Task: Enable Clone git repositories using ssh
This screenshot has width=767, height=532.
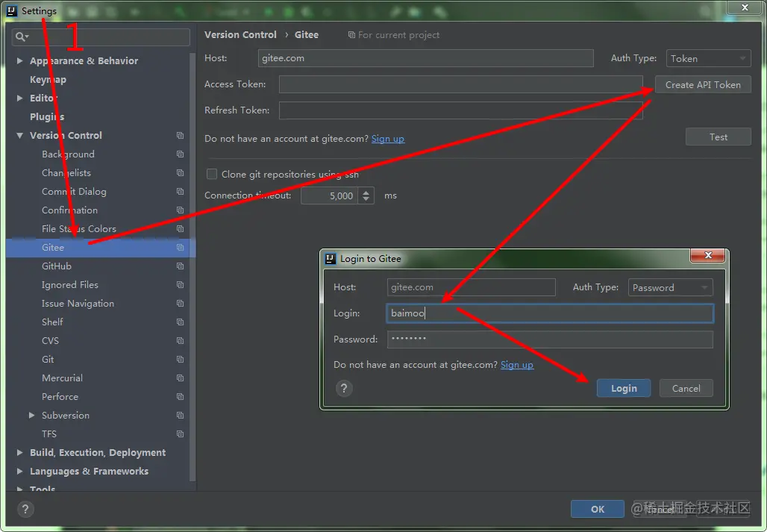Action: click(212, 174)
